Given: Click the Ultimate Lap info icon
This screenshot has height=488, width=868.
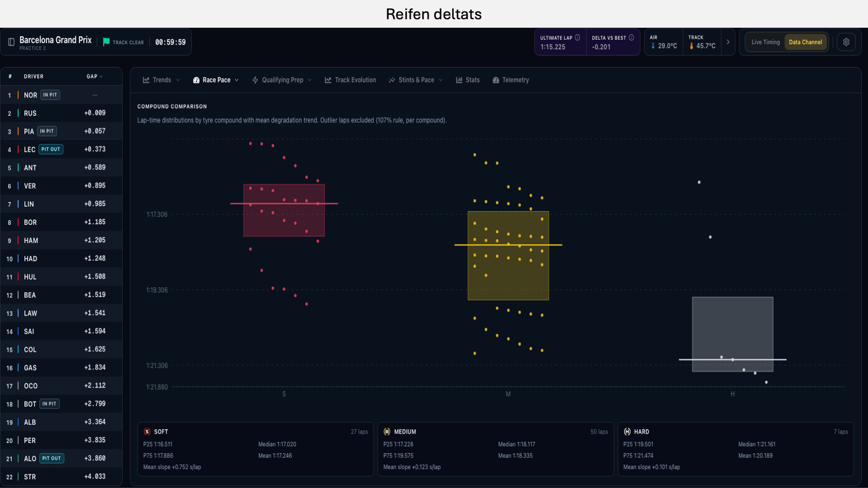Looking at the screenshot, I should pyautogui.click(x=578, y=37).
